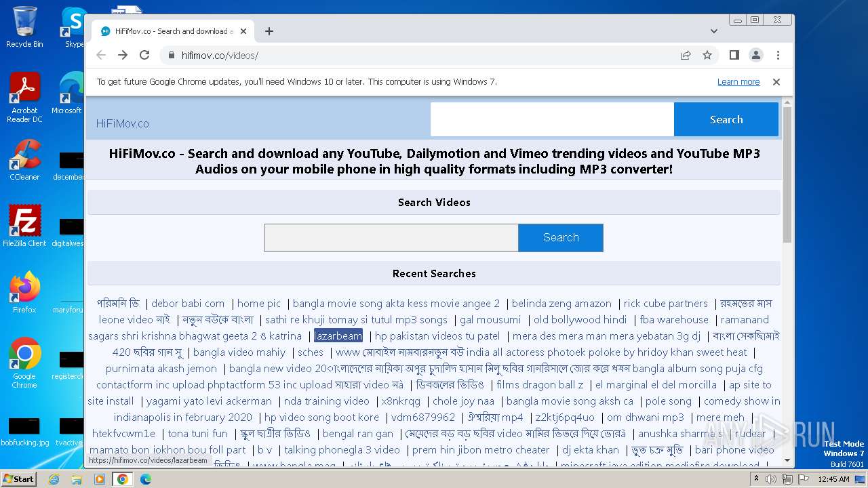
Task: Open the films dragon ball z link
Action: [540, 385]
